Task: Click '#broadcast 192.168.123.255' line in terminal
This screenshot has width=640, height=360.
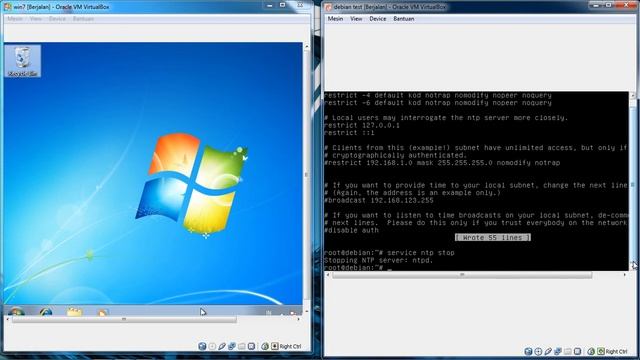Action: (x=379, y=200)
